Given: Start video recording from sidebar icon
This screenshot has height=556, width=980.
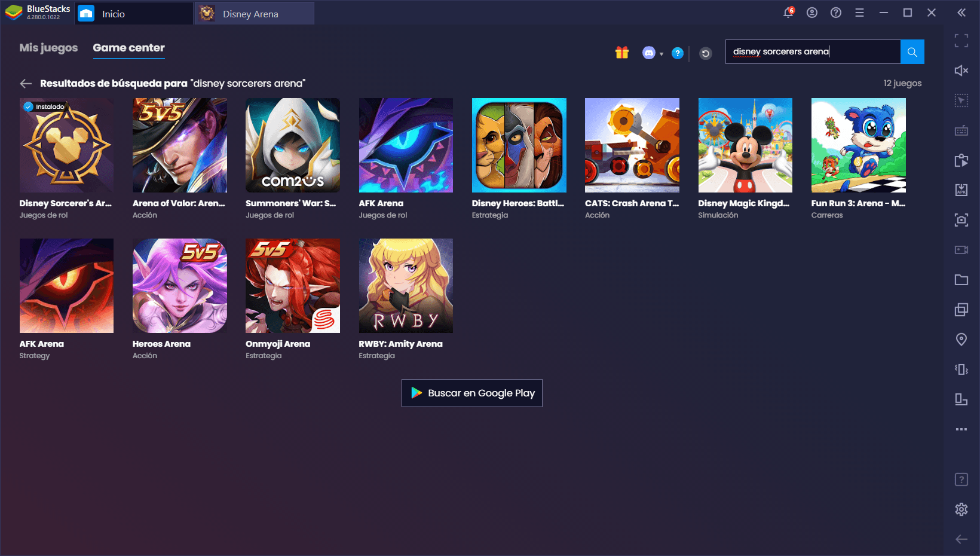Looking at the screenshot, I should click(x=961, y=250).
